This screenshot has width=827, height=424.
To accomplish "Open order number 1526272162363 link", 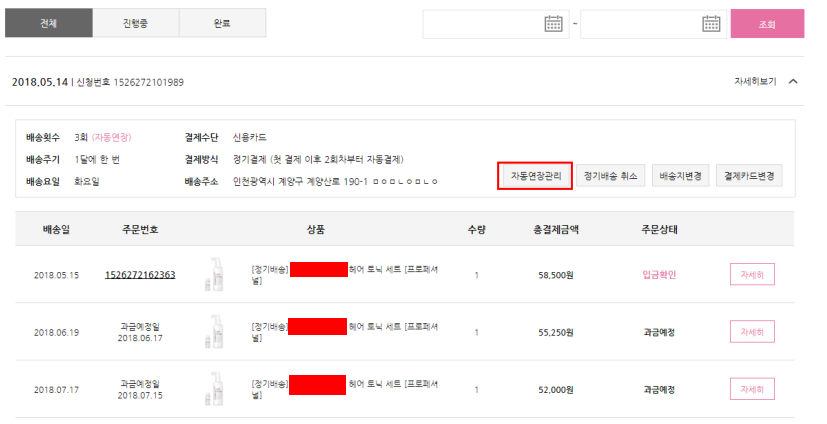I will coord(140,275).
